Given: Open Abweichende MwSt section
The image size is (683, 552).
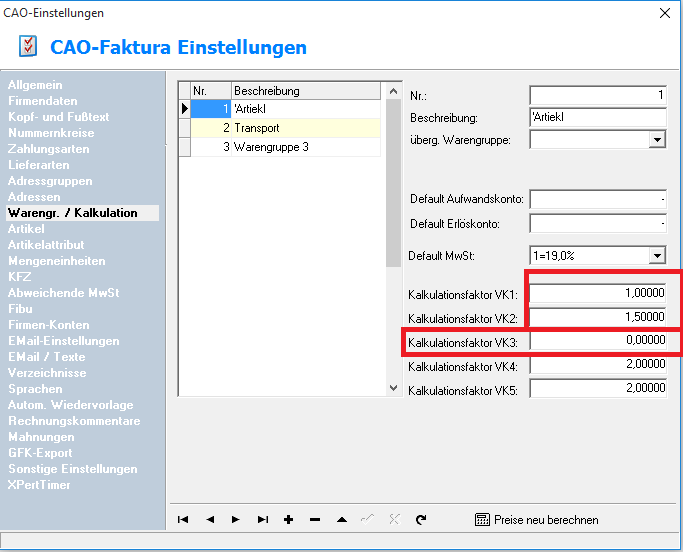Looking at the screenshot, I should pyautogui.click(x=64, y=293).
